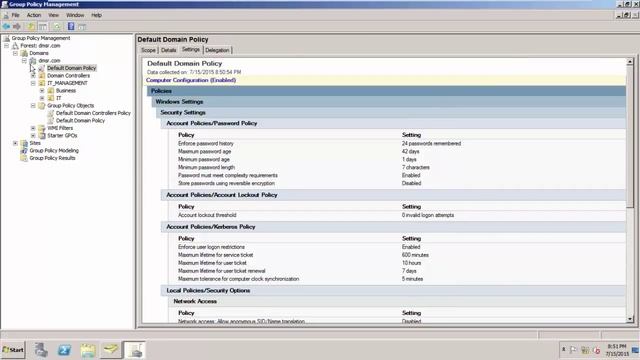Collapse Account Policies/Account Lockout Policy header
Image resolution: width=640 pixels, height=360 pixels.
pyautogui.click(x=393, y=195)
